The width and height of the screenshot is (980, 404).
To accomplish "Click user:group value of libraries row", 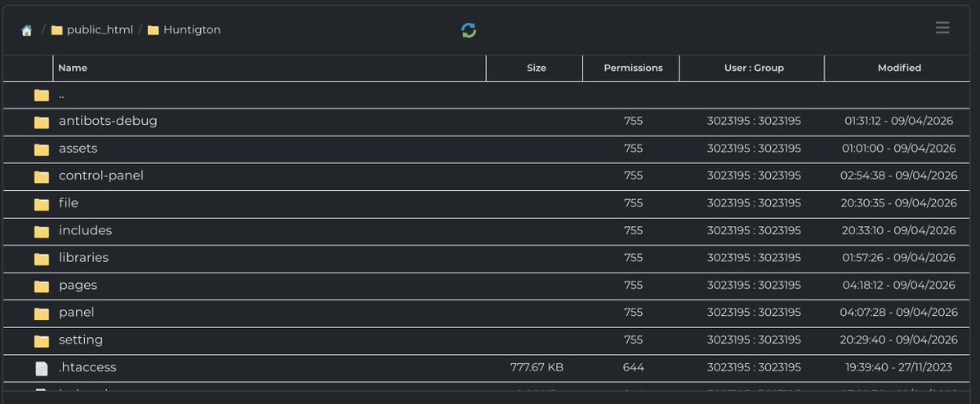I will point(754,257).
